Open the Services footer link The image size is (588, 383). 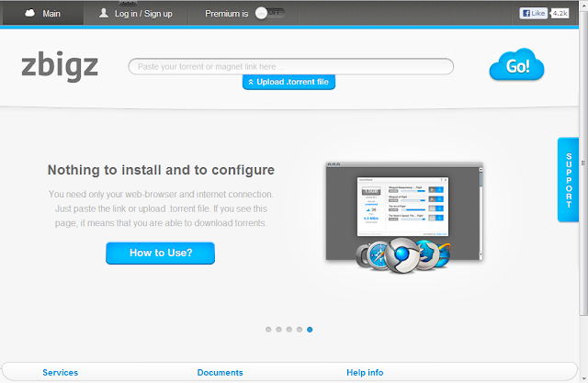pos(60,373)
